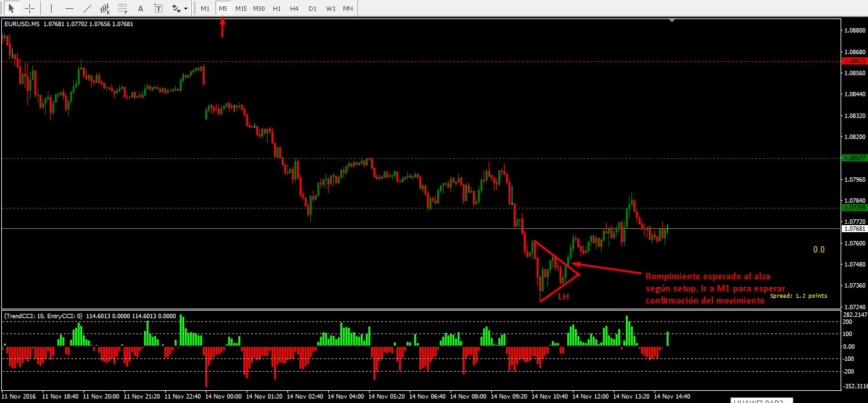868x403 pixels.
Task: Click the red 1.08625 price level label
Action: (x=854, y=61)
